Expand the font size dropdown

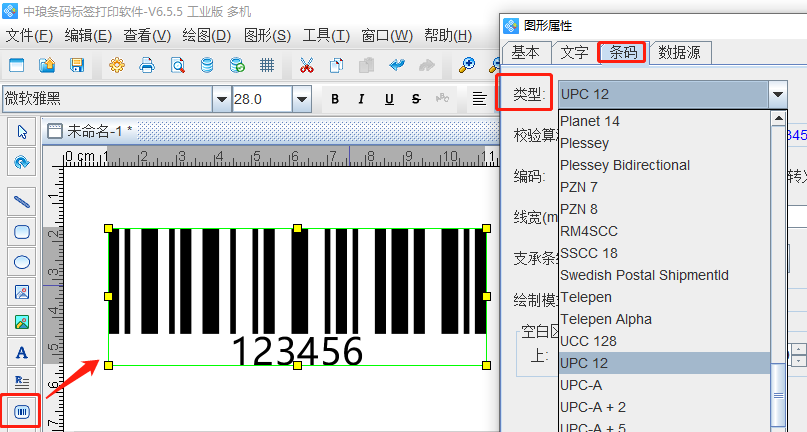pos(299,99)
